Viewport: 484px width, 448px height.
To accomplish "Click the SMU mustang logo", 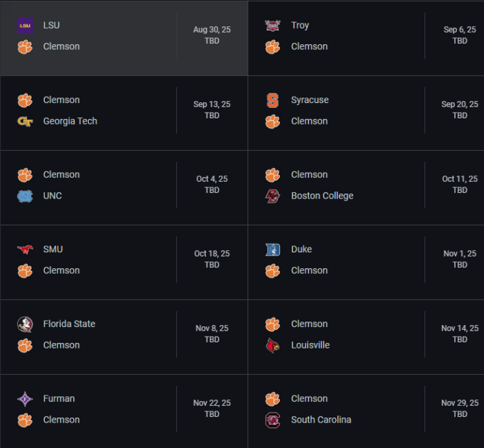I will (25, 250).
